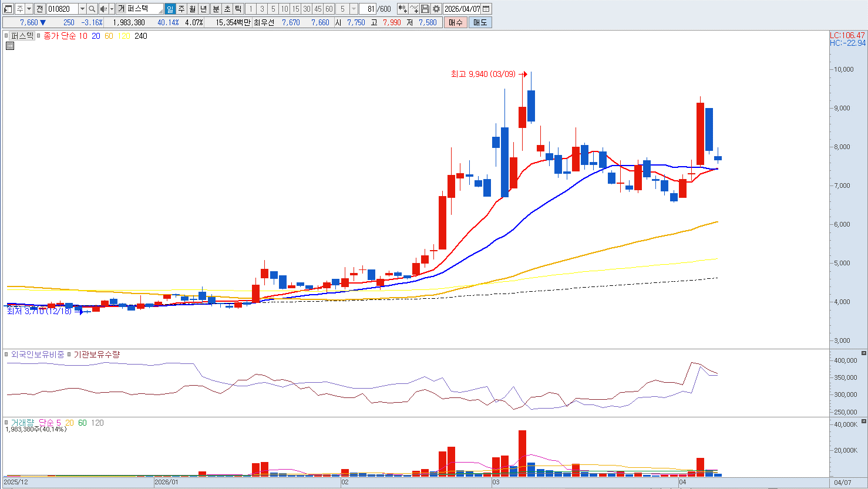Screen dimensions: 868x489
Task: Expand the stock code history dropdown
Action: point(82,9)
